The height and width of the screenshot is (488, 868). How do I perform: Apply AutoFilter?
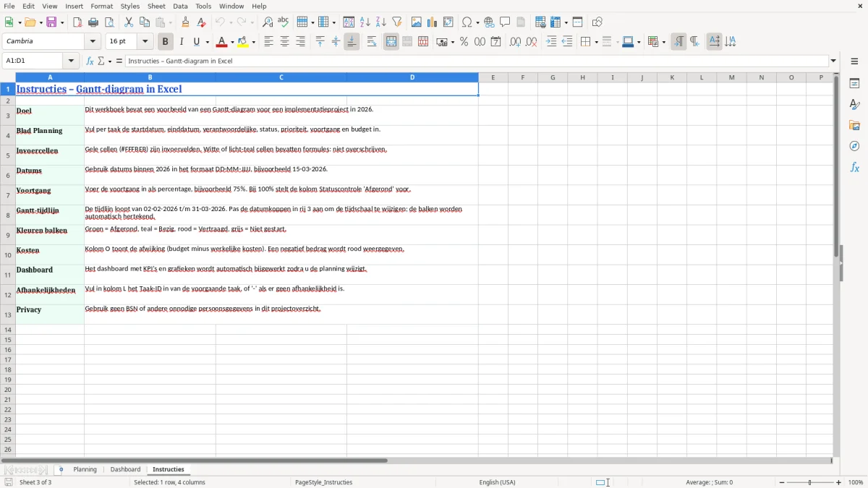pyautogui.click(x=396, y=22)
